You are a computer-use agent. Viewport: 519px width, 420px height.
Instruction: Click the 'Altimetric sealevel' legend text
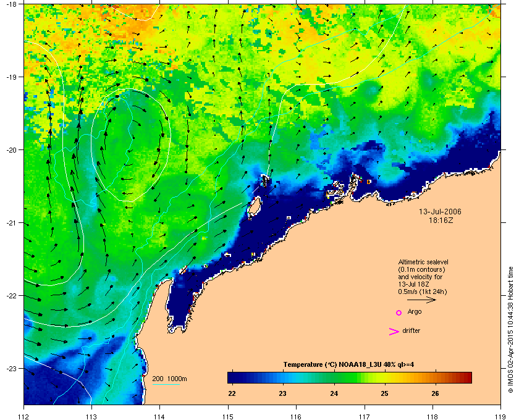point(423,262)
